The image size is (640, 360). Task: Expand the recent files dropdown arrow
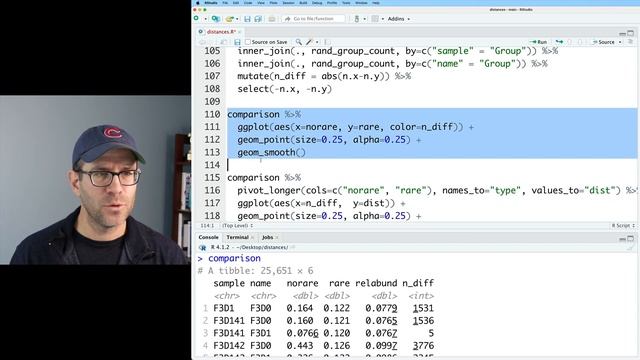tap(237, 19)
